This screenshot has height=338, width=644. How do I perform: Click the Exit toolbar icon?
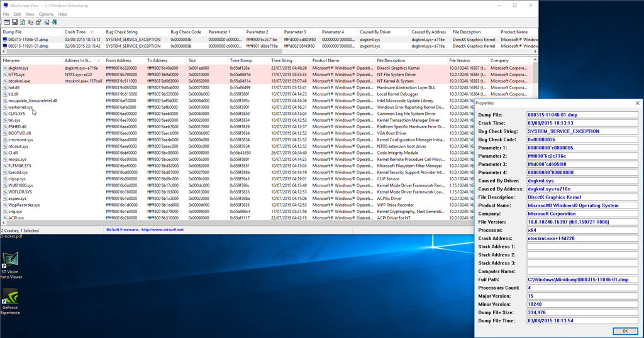click(54, 22)
